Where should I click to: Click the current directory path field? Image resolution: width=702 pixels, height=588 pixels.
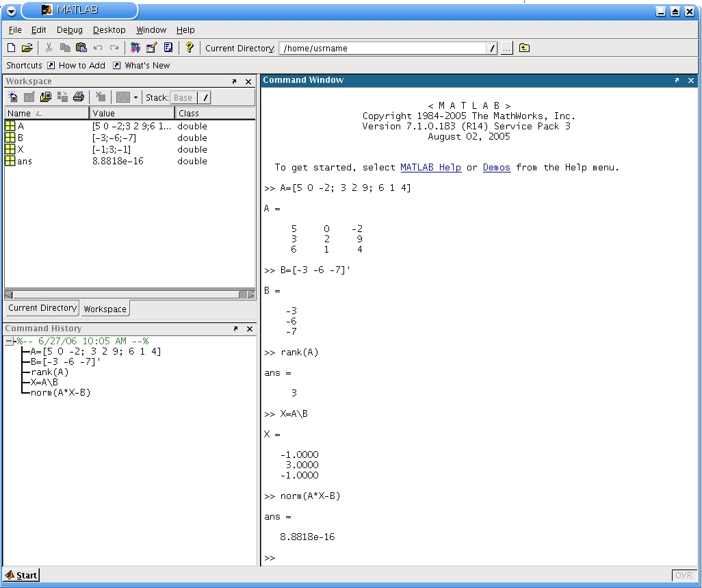pos(383,49)
